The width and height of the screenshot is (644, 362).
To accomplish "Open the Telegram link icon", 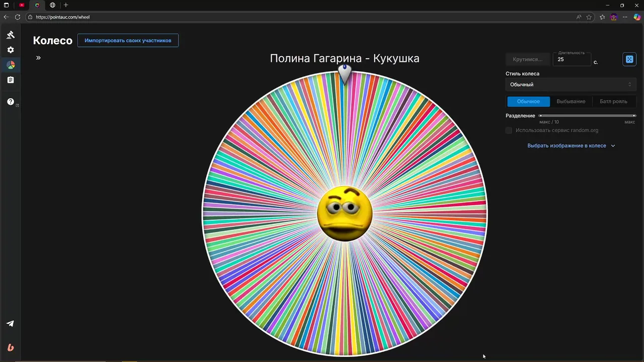I will click(x=11, y=323).
